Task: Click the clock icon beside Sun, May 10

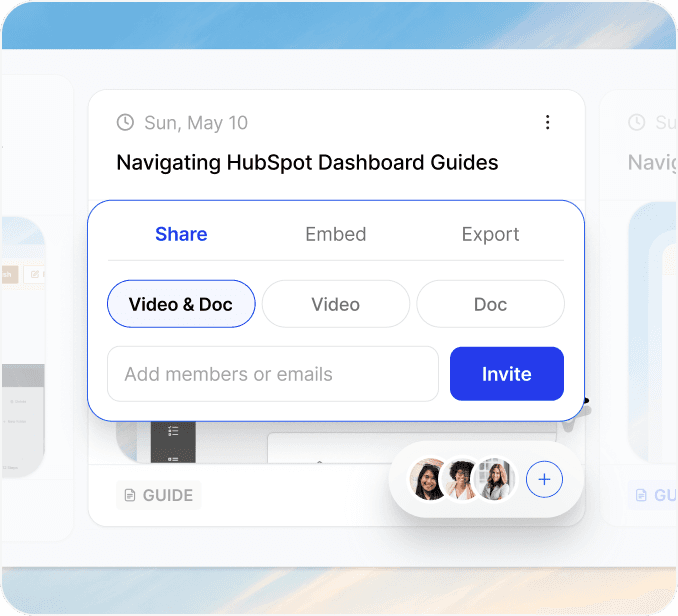Action: [125, 122]
